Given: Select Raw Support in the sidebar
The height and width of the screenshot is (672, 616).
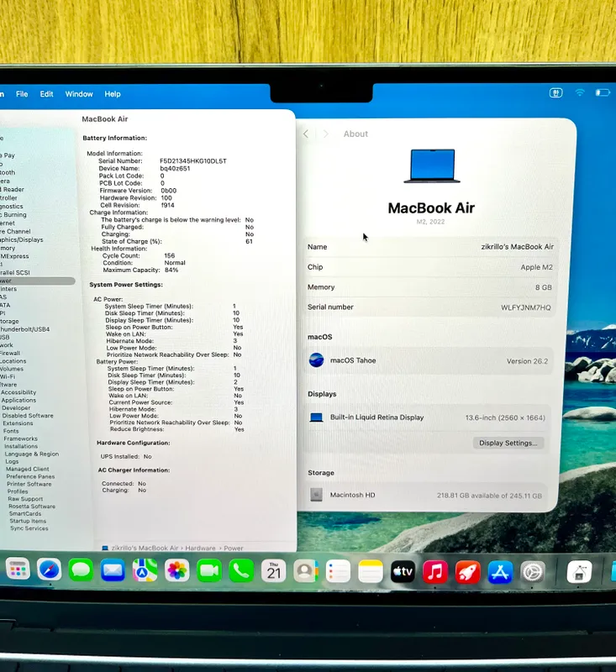Looking at the screenshot, I should click(25, 499).
